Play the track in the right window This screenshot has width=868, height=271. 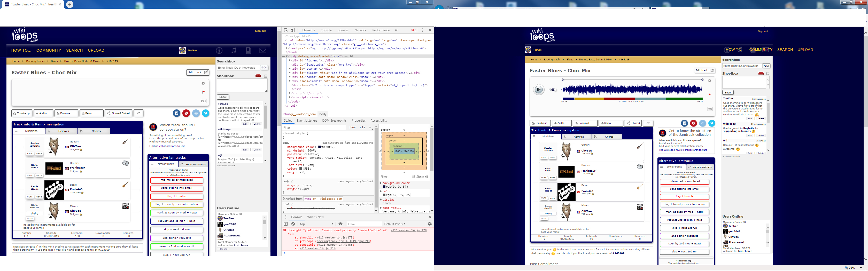tap(538, 90)
